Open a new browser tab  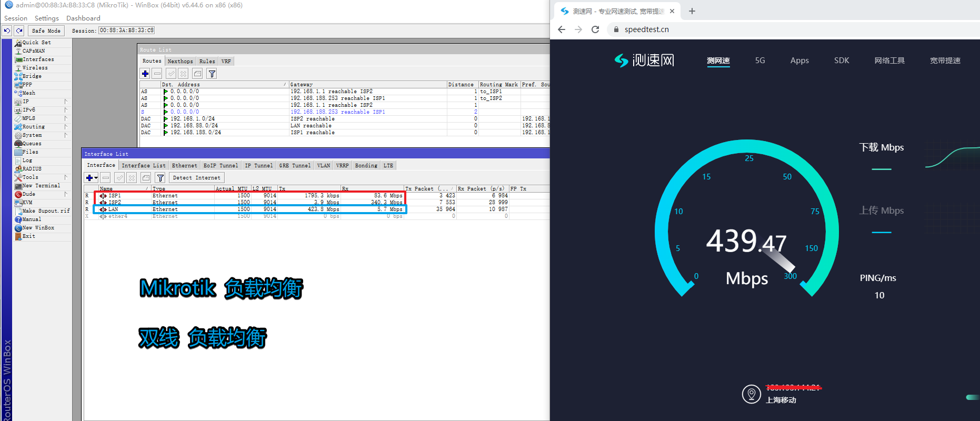tap(692, 11)
